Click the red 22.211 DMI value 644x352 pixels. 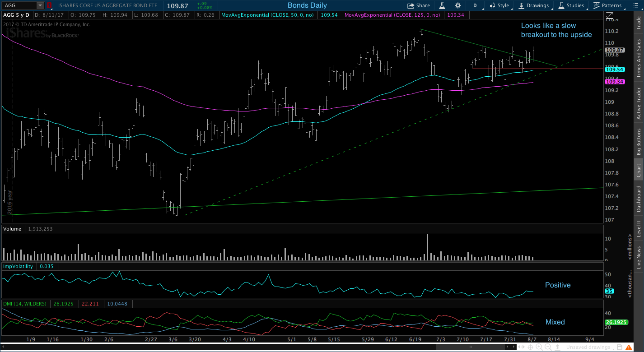pos(89,304)
